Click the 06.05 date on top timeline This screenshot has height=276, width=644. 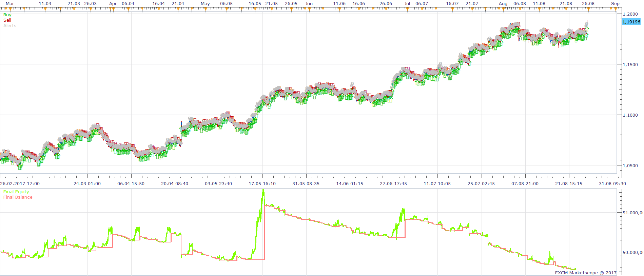coord(226,3)
